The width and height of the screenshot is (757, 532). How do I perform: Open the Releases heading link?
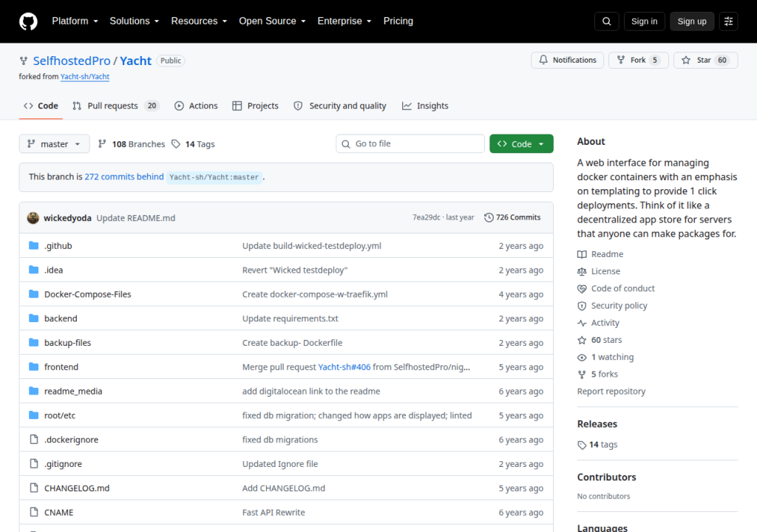597,424
